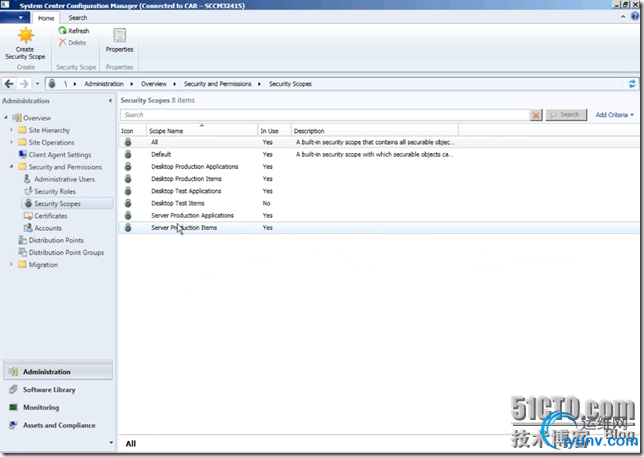The width and height of the screenshot is (644, 457).
Task: Open Client Agent Settings node
Action: pyautogui.click(x=55, y=155)
